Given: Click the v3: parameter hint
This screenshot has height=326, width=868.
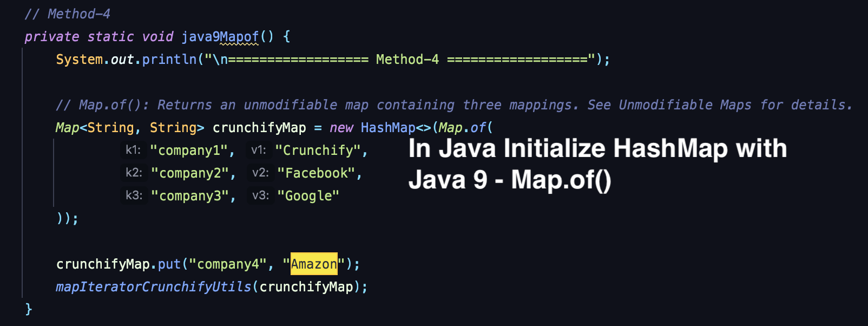Looking at the screenshot, I should coord(260,196).
